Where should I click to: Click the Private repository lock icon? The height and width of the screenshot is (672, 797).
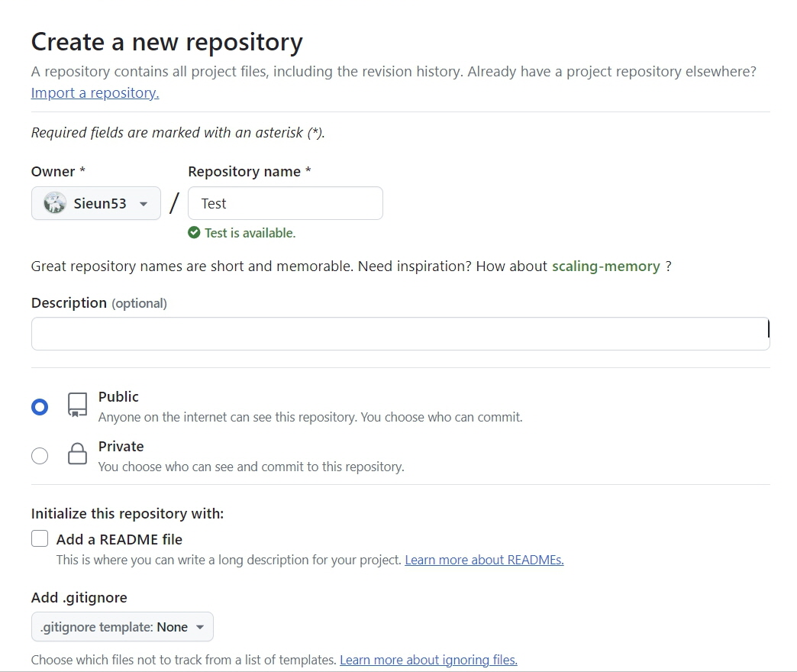click(77, 455)
